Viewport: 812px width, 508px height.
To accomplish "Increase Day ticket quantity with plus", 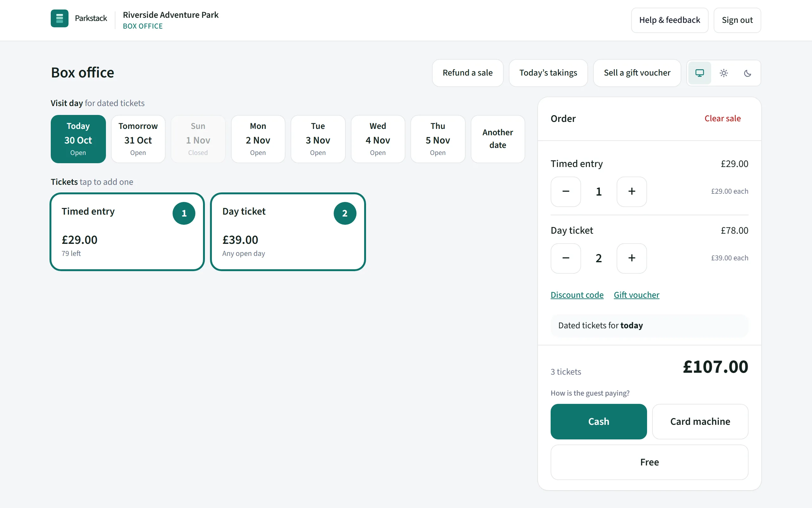I will coord(632,258).
